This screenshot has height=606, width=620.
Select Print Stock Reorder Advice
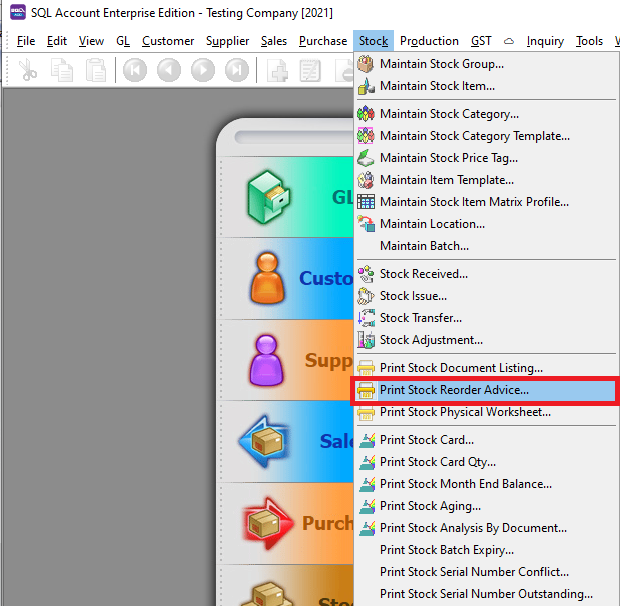coord(454,390)
